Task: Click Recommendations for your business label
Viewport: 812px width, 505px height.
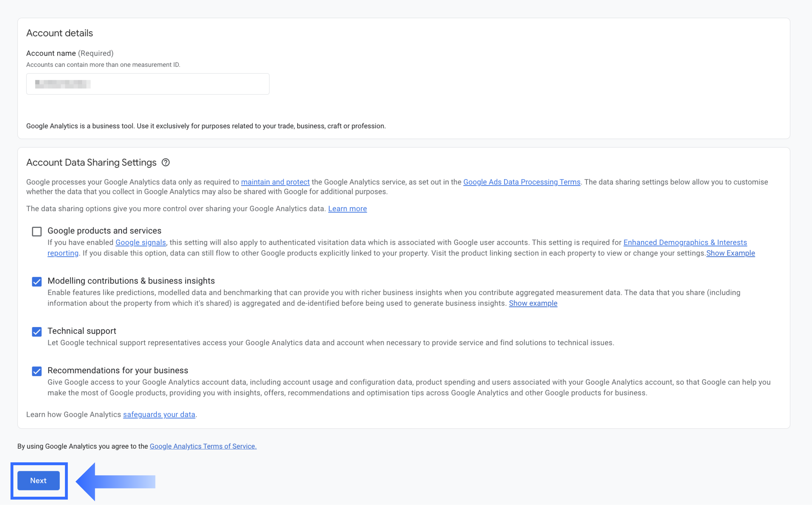Action: coord(118,370)
